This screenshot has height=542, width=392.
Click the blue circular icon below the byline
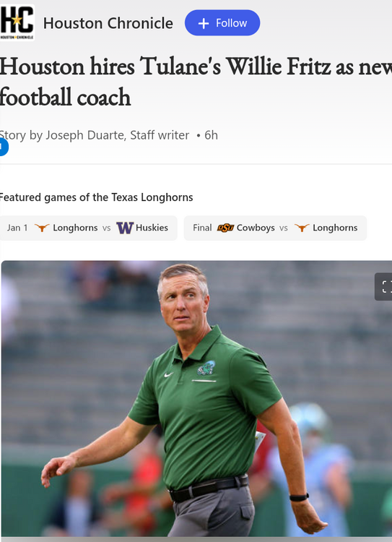click(x=3, y=147)
